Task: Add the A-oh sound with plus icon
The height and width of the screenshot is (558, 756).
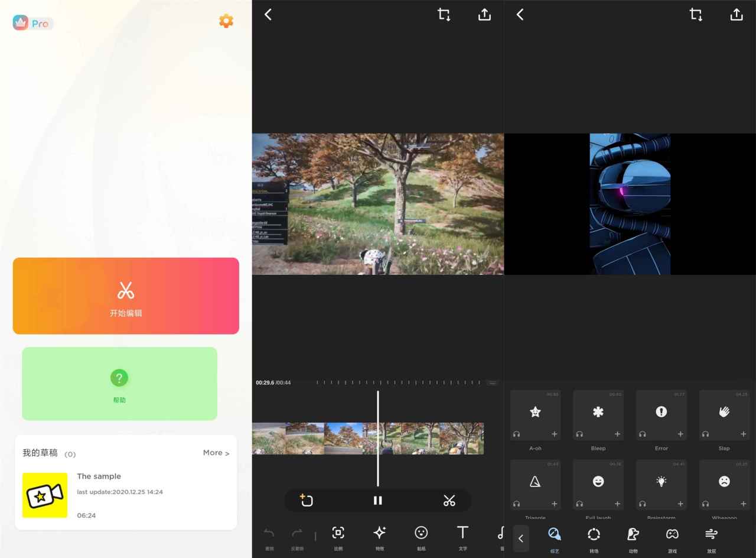Action: (x=555, y=434)
